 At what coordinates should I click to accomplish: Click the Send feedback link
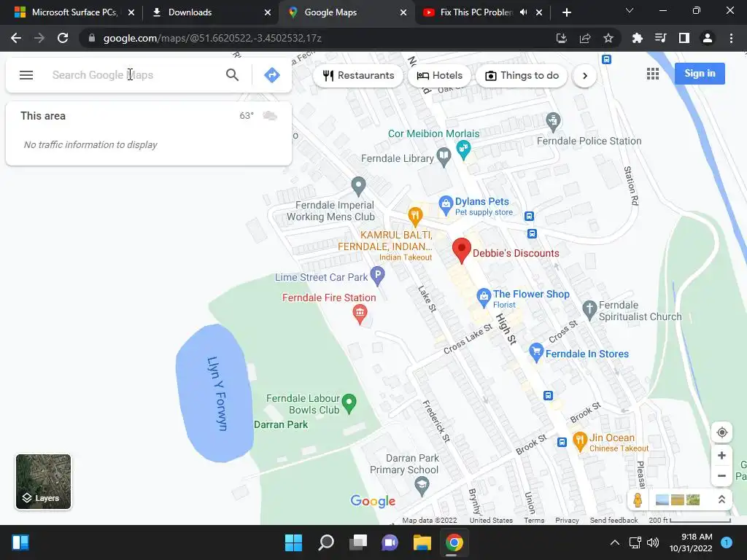614,521
